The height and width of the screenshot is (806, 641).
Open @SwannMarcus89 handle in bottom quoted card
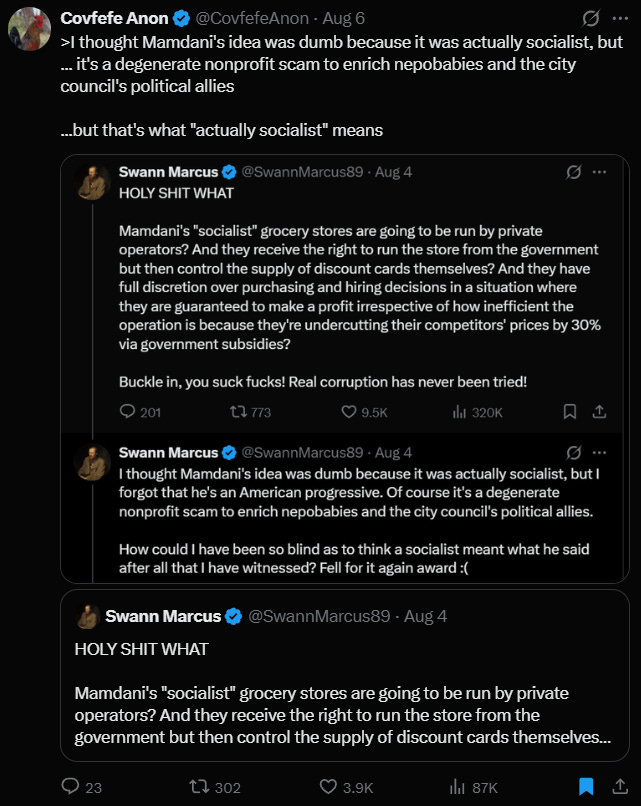[x=319, y=616]
